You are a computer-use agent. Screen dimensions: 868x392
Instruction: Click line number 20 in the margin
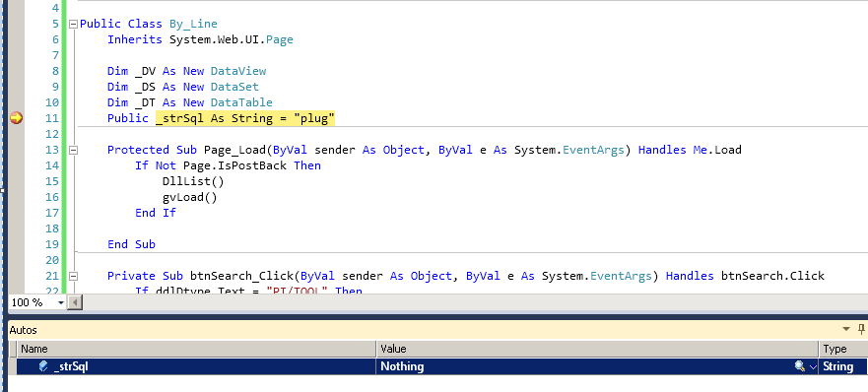click(x=51, y=260)
